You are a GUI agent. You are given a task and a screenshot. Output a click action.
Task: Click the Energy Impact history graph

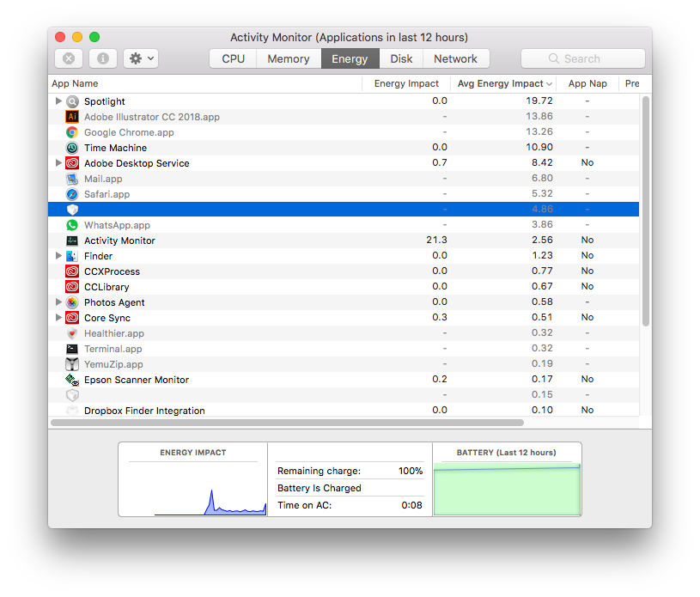pyautogui.click(x=193, y=490)
